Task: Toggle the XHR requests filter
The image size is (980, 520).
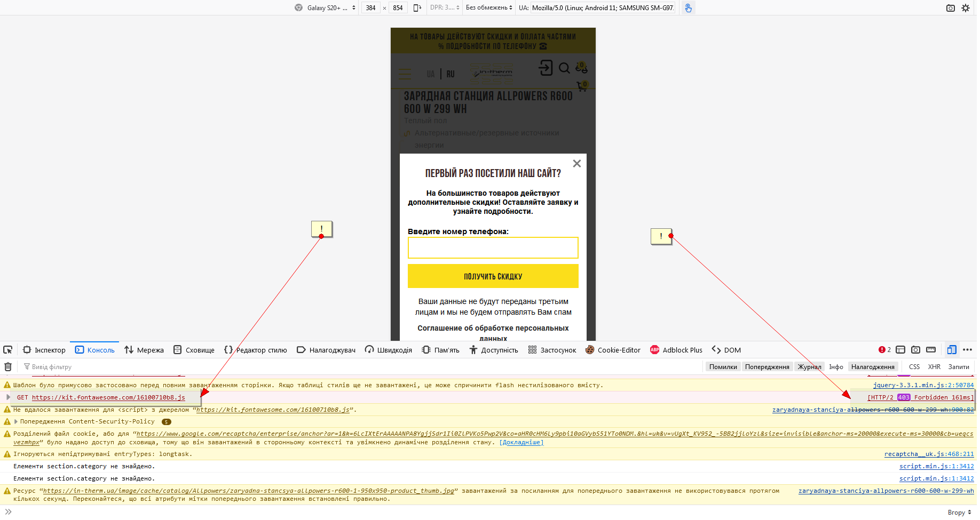Action: click(x=934, y=366)
